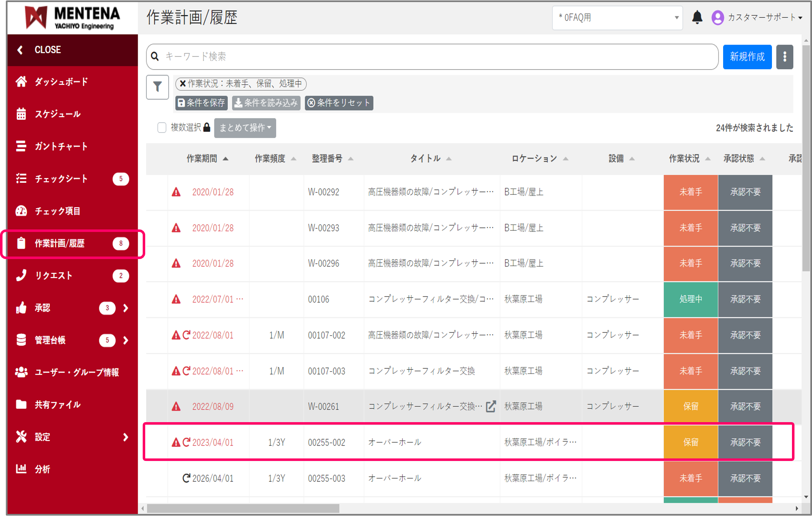
Task: Open the 0FAQ用 workspace dropdown
Action: 617,18
